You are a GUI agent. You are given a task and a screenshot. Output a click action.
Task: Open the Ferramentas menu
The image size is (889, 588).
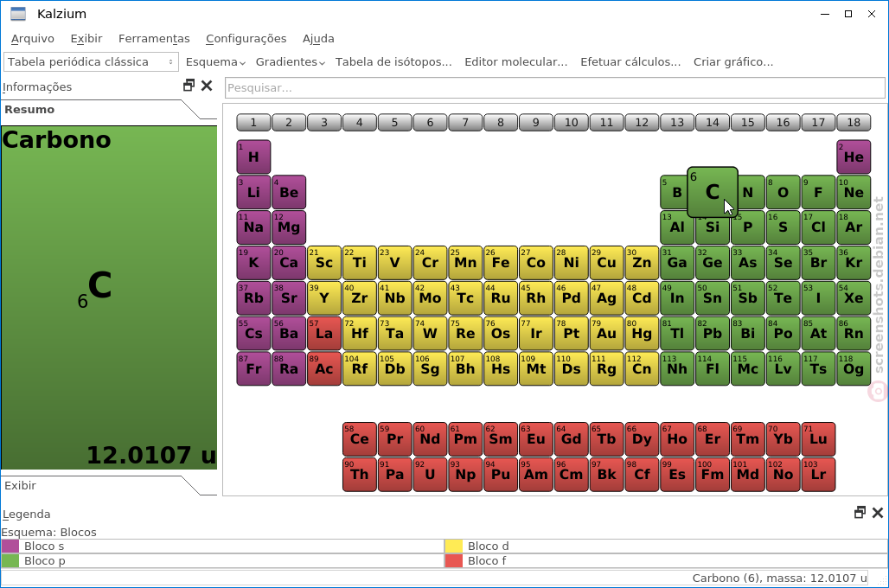(154, 39)
